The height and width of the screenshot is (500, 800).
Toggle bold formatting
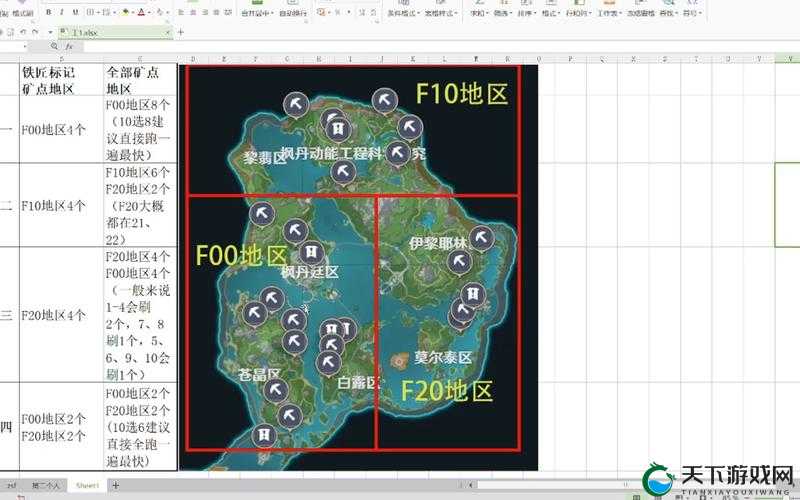click(x=48, y=12)
